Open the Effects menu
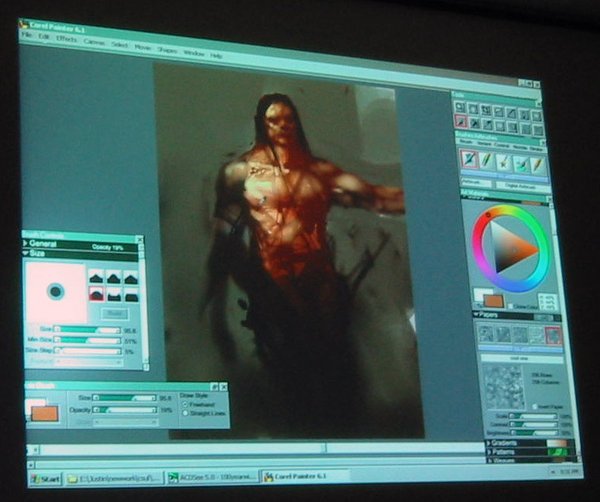This screenshot has height=502, width=600. 66,39
